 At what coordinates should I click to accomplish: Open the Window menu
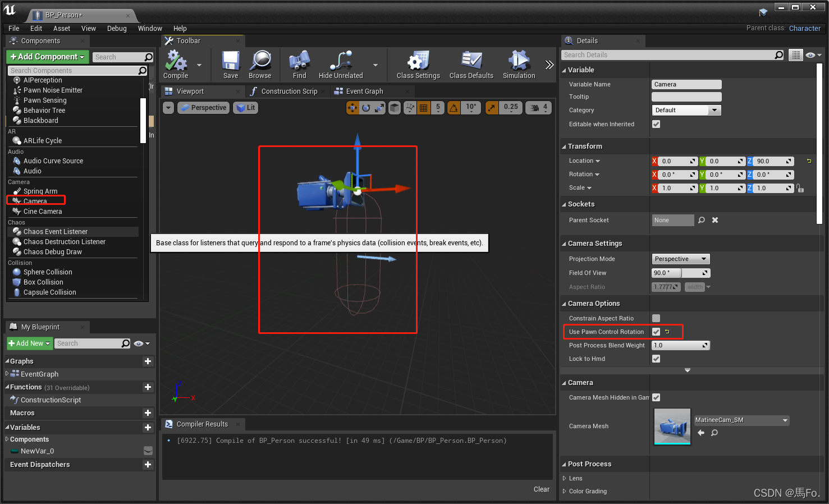point(149,28)
